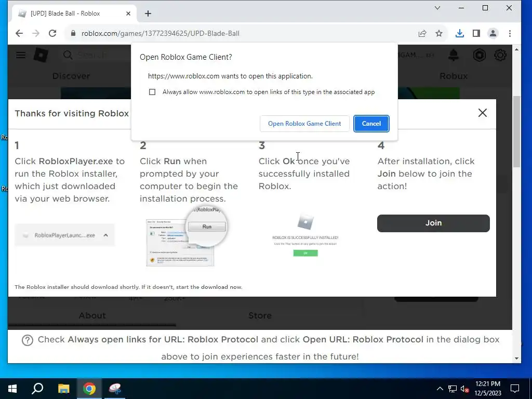Click the Roblox logo in the header
Screen dimensions: 532x399
point(41,55)
